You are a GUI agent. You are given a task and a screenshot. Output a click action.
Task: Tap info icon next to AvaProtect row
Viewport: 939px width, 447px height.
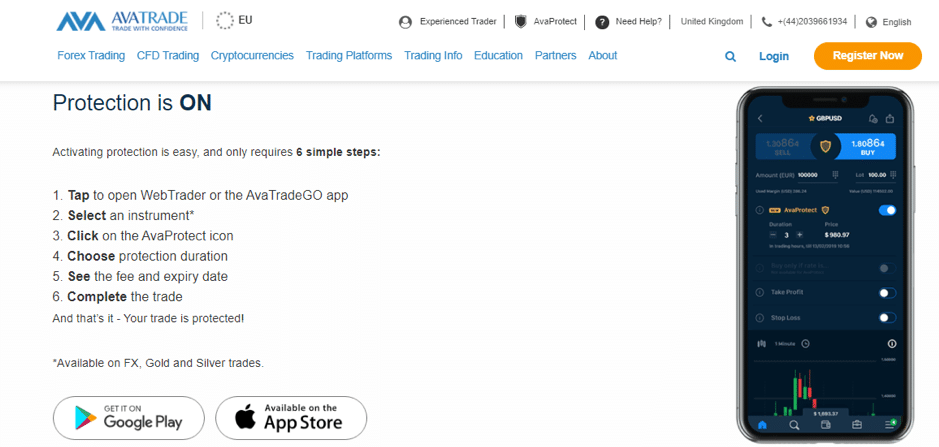(x=759, y=210)
